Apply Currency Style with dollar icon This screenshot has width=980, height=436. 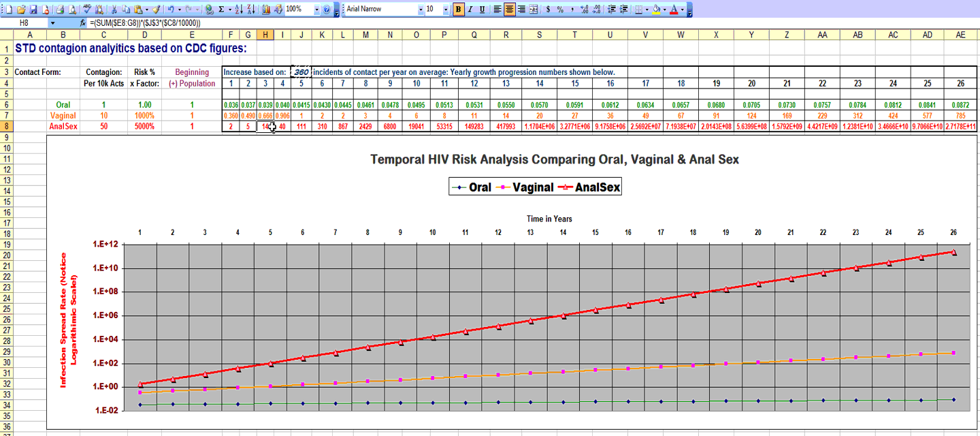coord(548,10)
